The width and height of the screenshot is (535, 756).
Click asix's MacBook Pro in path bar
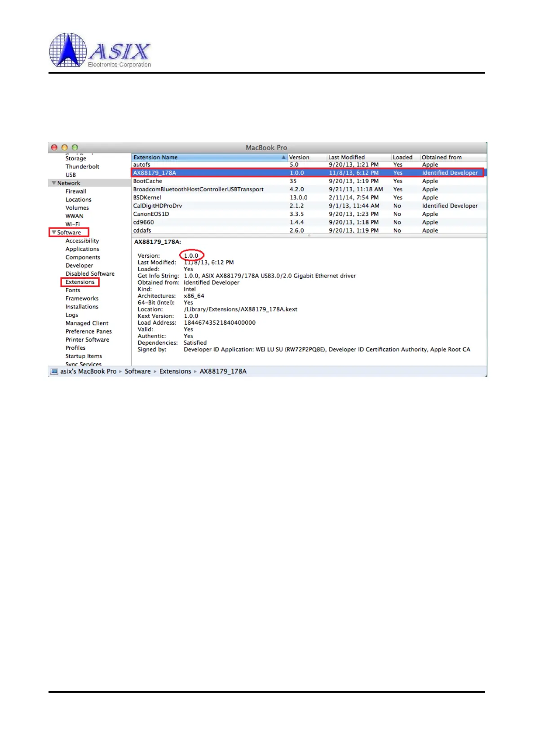click(x=88, y=372)
